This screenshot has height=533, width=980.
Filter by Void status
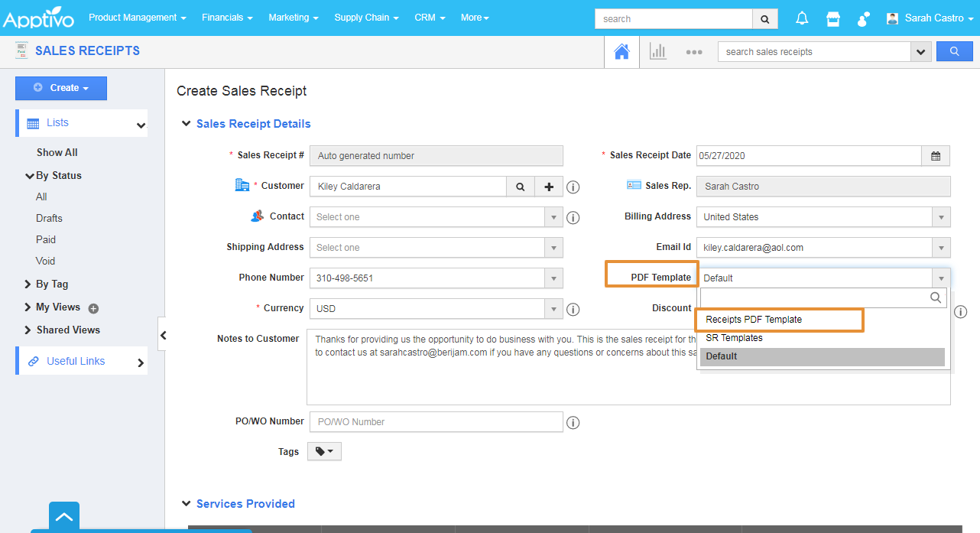46,261
